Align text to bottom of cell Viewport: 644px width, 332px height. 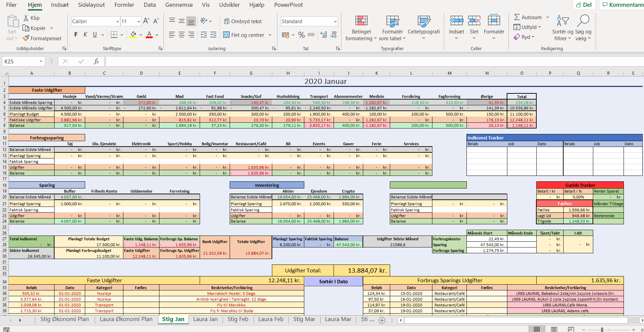click(x=191, y=21)
